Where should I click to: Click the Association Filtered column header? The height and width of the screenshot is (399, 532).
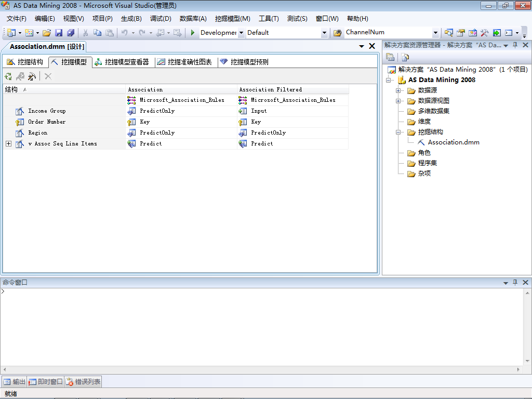point(293,89)
